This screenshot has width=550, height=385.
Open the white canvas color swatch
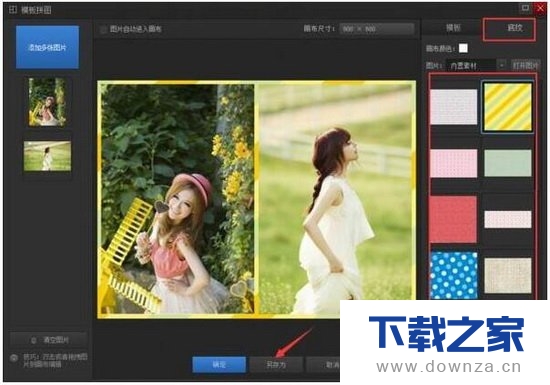[x=463, y=48]
